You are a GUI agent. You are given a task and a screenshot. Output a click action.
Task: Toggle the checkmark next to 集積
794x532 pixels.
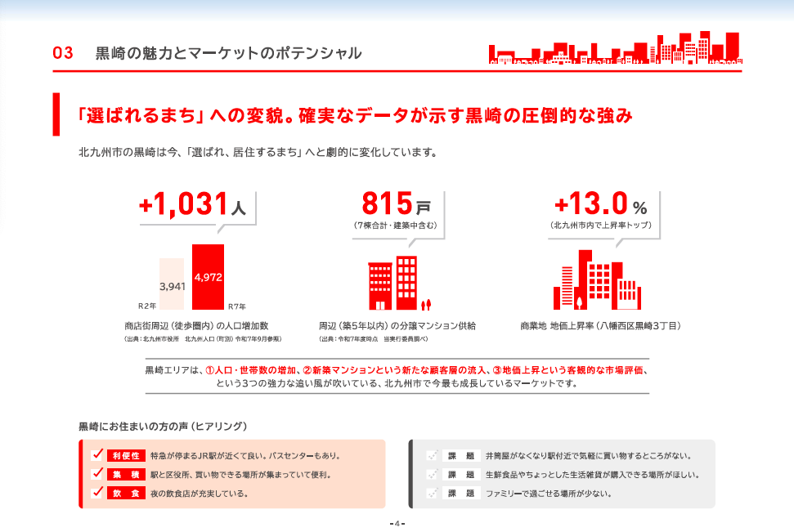click(x=97, y=474)
